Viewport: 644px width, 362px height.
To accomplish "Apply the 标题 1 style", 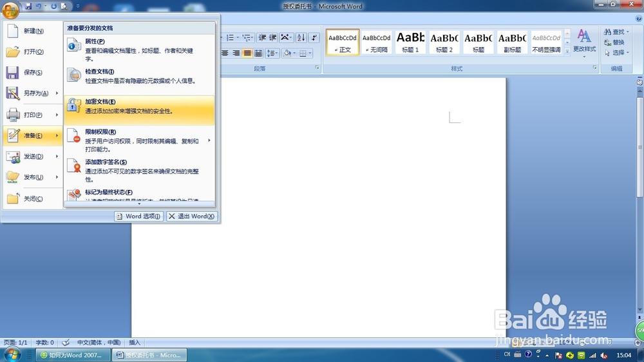I will tap(410, 43).
